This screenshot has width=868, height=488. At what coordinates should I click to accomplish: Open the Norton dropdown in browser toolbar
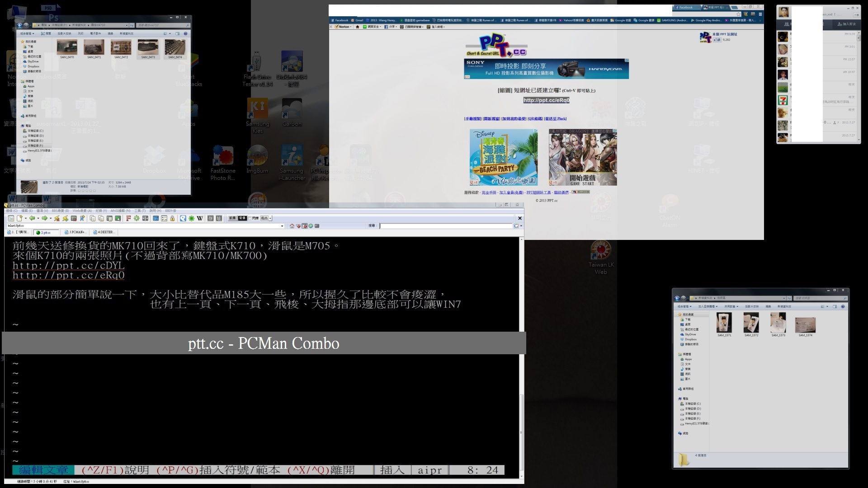coord(351,27)
